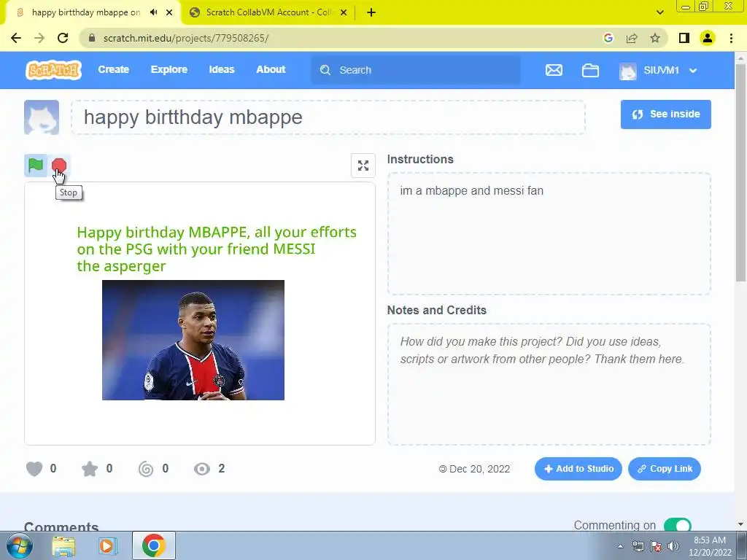Image resolution: width=747 pixels, height=560 pixels.
Task: Click the page vertical scrollbar
Action: (x=741, y=173)
